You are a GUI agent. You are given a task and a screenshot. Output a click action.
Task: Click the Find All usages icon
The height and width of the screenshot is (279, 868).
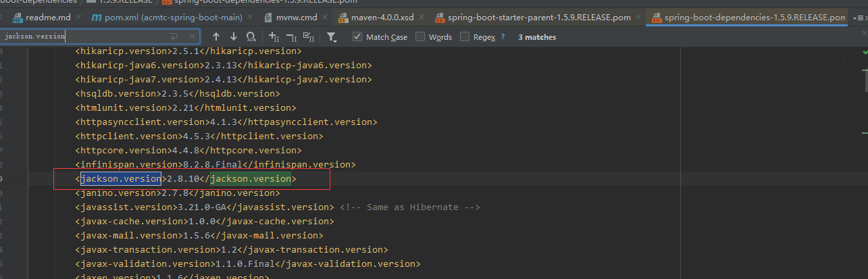coord(251,36)
